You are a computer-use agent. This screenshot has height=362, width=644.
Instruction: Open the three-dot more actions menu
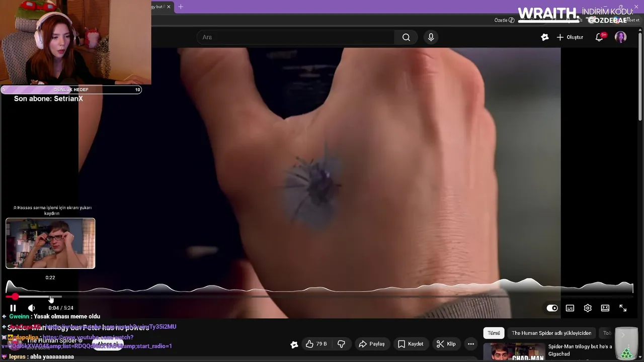[x=471, y=344]
